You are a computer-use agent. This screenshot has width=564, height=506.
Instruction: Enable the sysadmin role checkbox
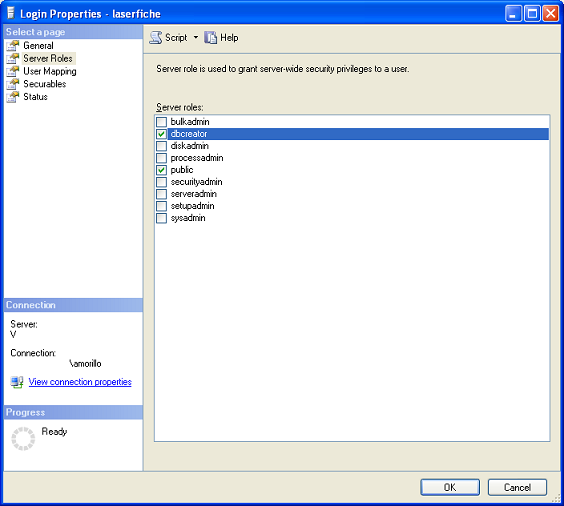pyautogui.click(x=162, y=218)
